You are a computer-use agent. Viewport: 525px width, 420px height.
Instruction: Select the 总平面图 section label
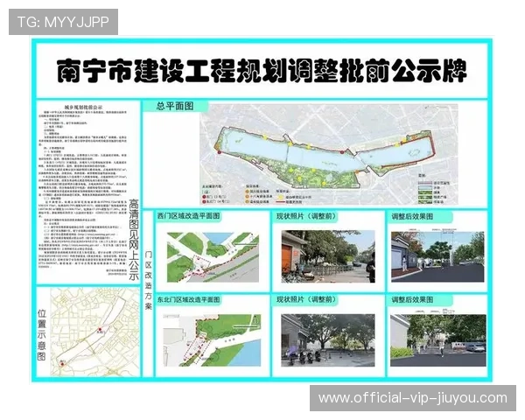[x=175, y=107]
